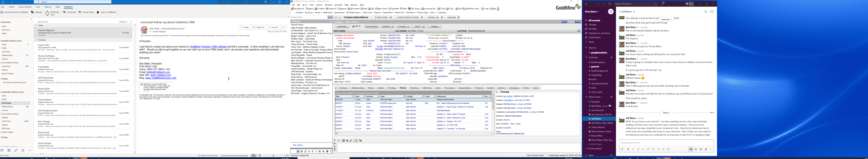Open the www.GoldMineSuccess.com blog link
868x159 pixels.
161,78
